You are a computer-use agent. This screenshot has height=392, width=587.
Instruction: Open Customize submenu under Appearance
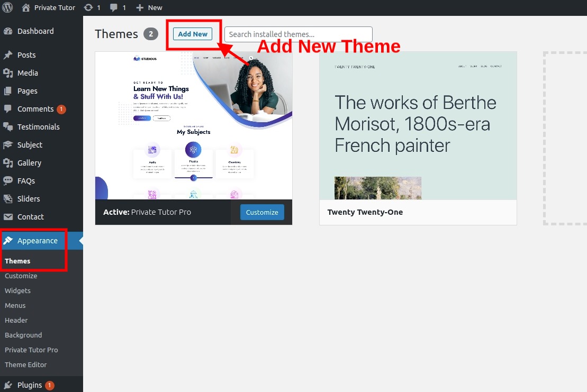(21, 276)
